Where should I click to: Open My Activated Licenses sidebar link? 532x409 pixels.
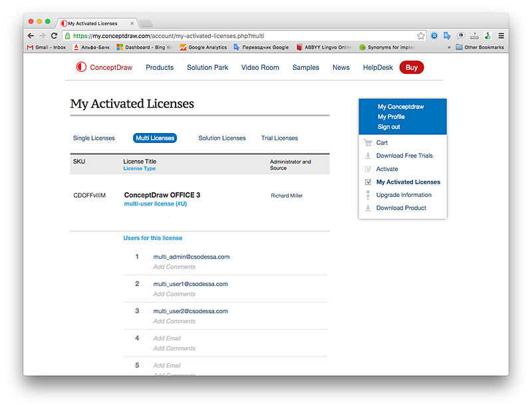click(x=408, y=182)
